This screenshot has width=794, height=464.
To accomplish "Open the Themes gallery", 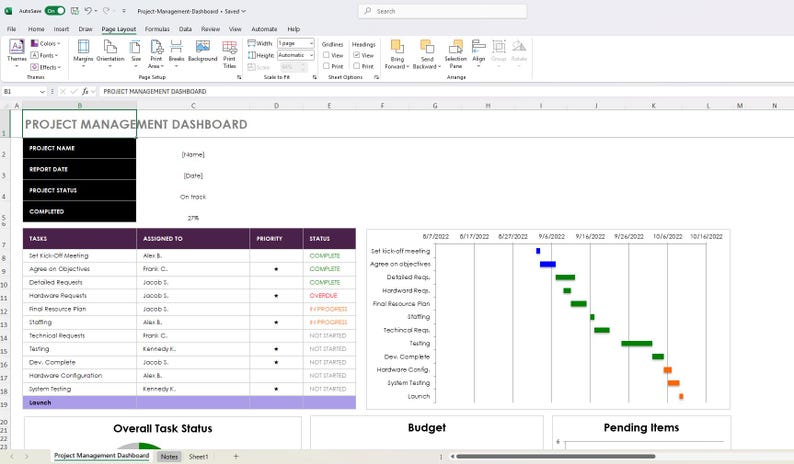I will pos(17,53).
